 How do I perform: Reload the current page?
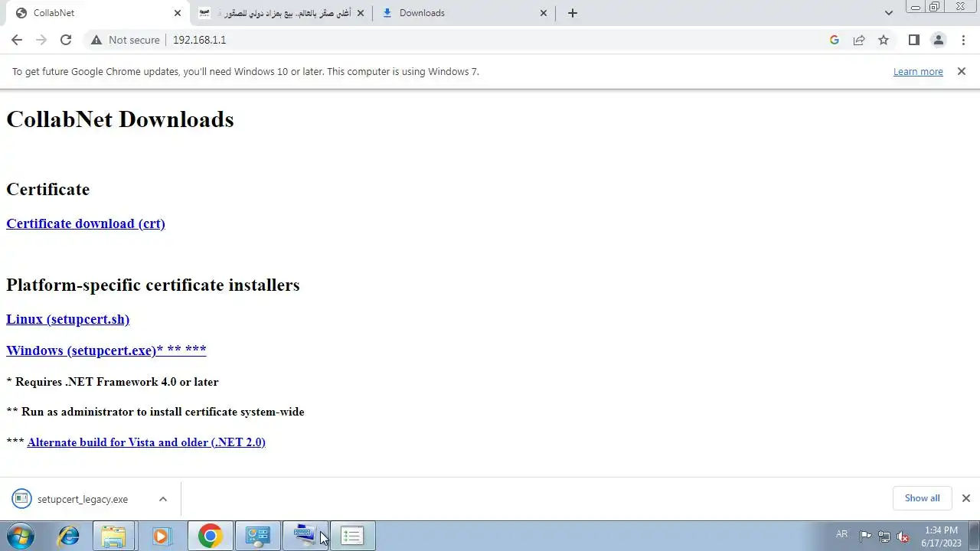66,40
